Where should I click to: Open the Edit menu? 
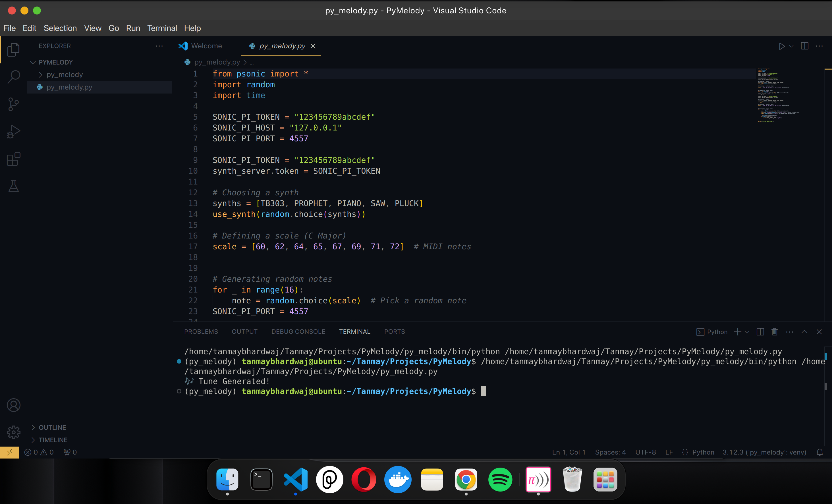tap(29, 28)
